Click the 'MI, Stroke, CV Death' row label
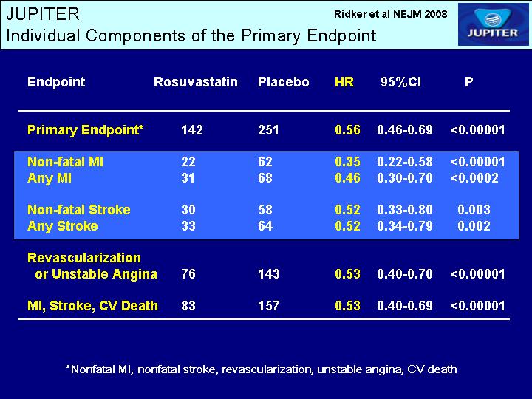This screenshot has height=399, width=532. tap(92, 306)
